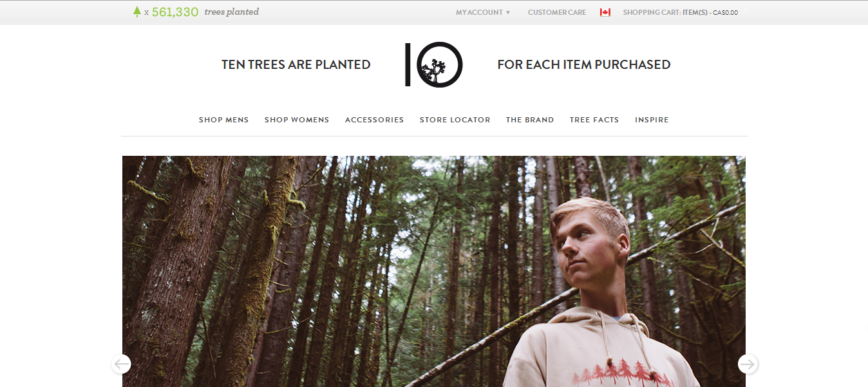
Task: Click the forest hero banner image
Action: (434, 271)
